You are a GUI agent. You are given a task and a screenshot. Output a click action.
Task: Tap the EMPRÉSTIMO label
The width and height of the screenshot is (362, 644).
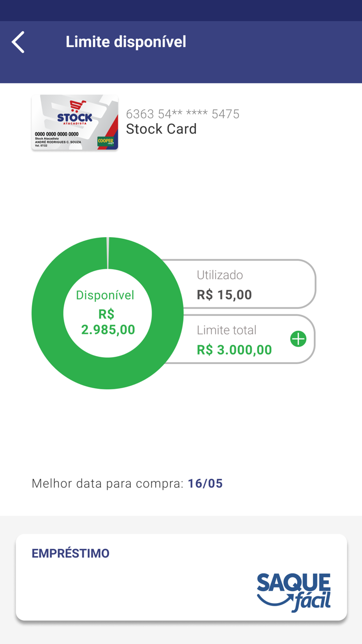tap(71, 553)
